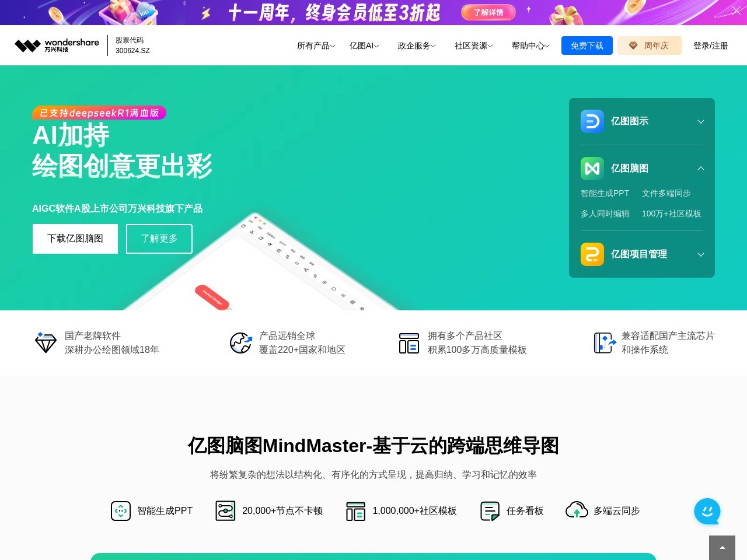Collapse the 亿图脑图 panel chevron
The image size is (747, 560).
point(701,169)
